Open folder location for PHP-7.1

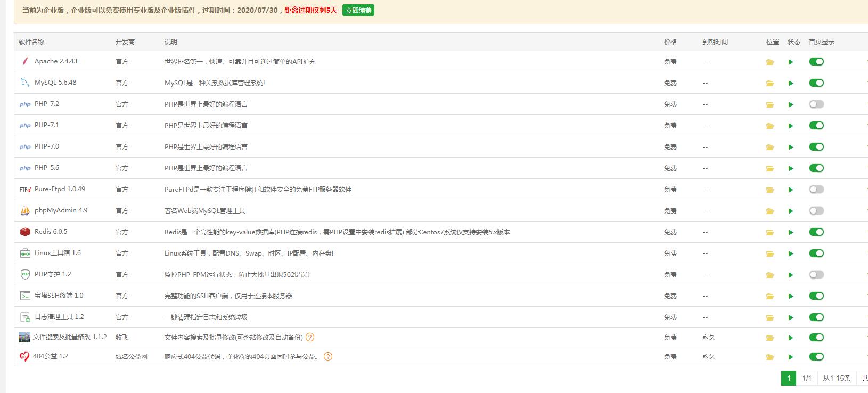(769, 126)
